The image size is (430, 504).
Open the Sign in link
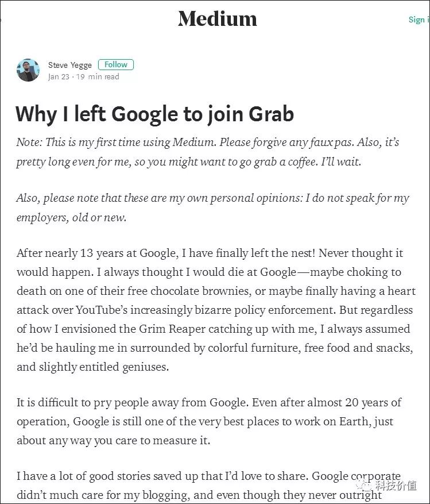pyautogui.click(x=419, y=20)
